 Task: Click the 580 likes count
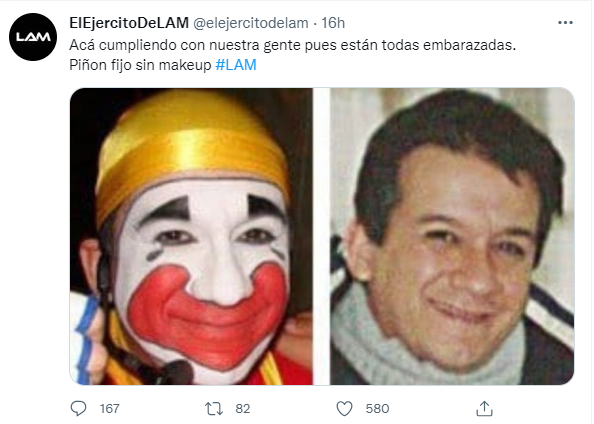pyautogui.click(x=377, y=408)
